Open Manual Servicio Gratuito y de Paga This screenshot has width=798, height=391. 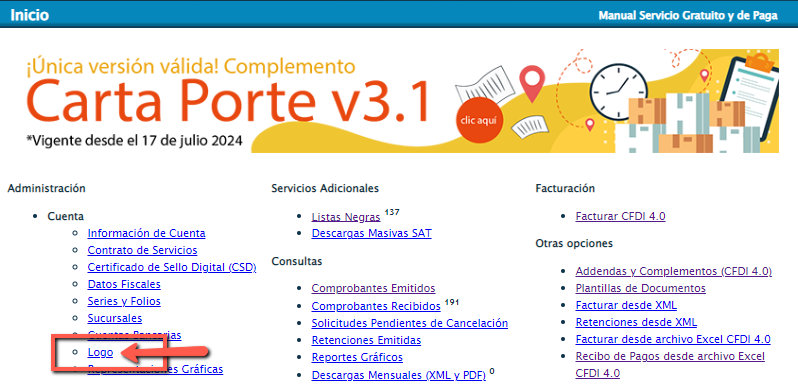pos(688,15)
